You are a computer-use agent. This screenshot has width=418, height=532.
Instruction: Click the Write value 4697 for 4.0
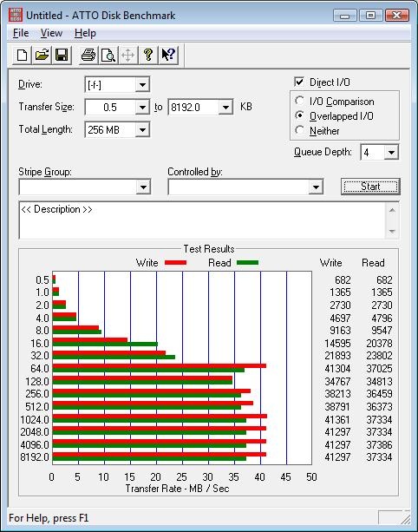tap(340, 319)
